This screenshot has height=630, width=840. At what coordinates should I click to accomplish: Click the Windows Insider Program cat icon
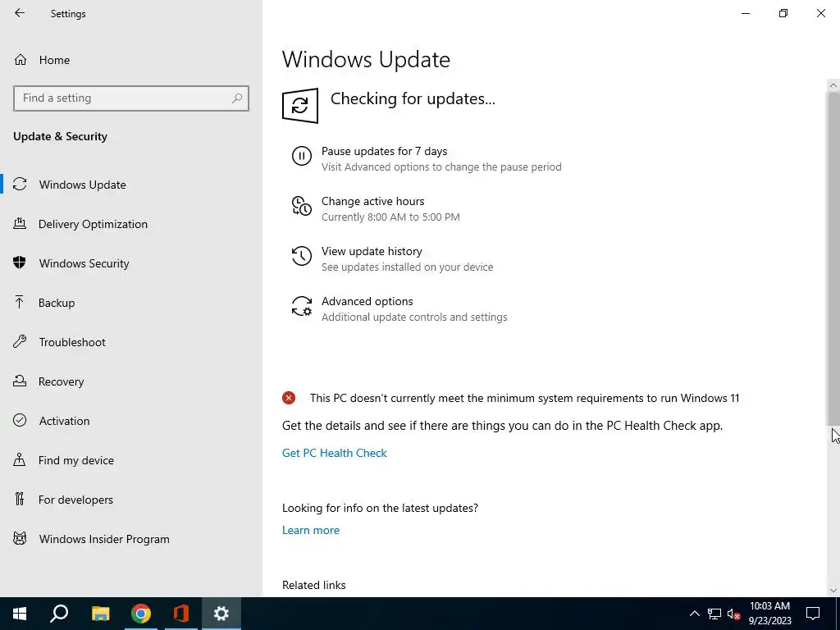click(20, 538)
